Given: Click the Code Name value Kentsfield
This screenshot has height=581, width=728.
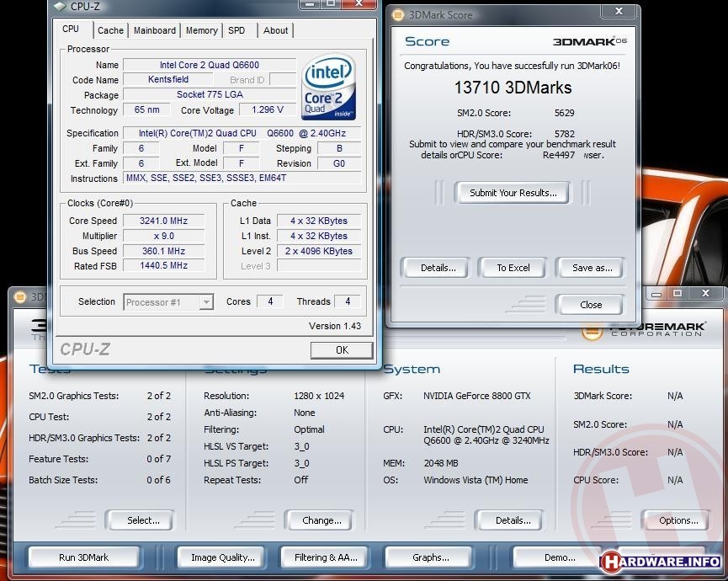Looking at the screenshot, I should (x=168, y=79).
